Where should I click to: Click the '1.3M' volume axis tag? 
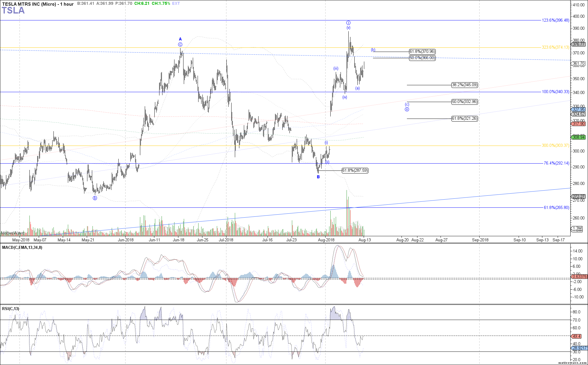tap(577, 228)
